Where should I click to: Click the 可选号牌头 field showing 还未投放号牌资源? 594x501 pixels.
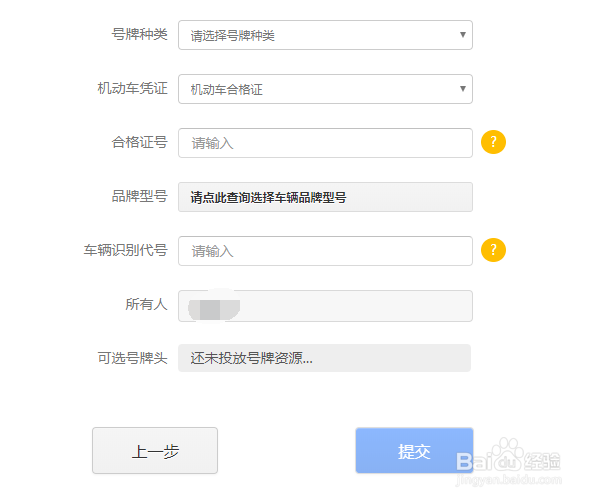coord(324,358)
